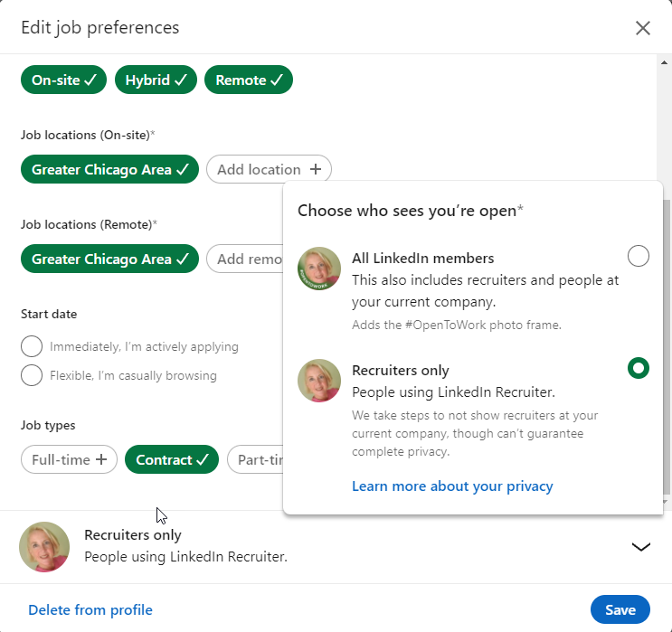Select Immediately, I'm actively applying radio

[32, 346]
